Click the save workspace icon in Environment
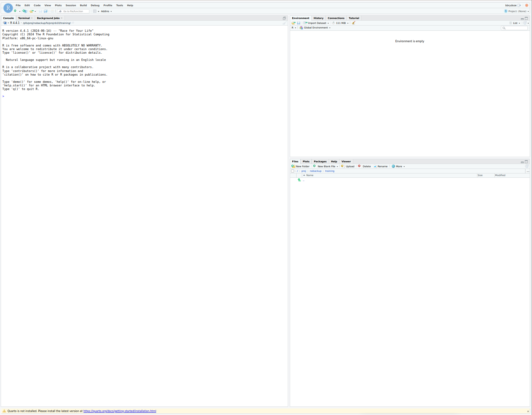The width and height of the screenshot is (532, 415). [x=299, y=23]
